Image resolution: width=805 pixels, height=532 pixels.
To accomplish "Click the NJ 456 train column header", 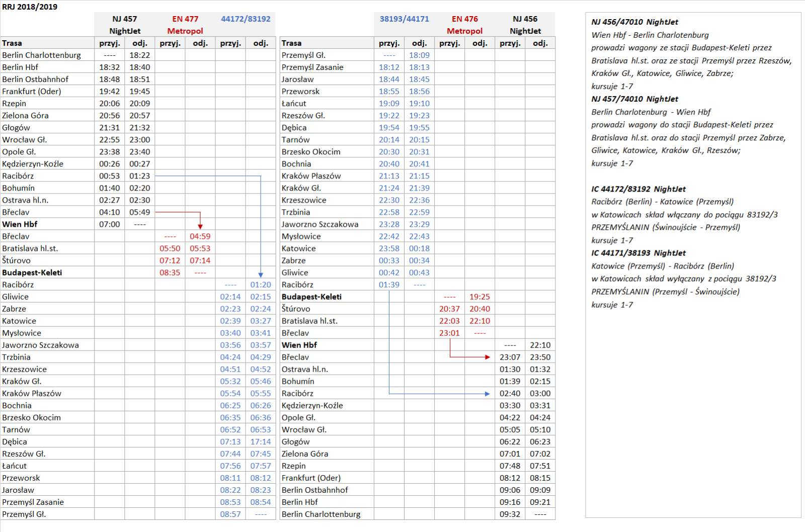I will click(525, 19).
